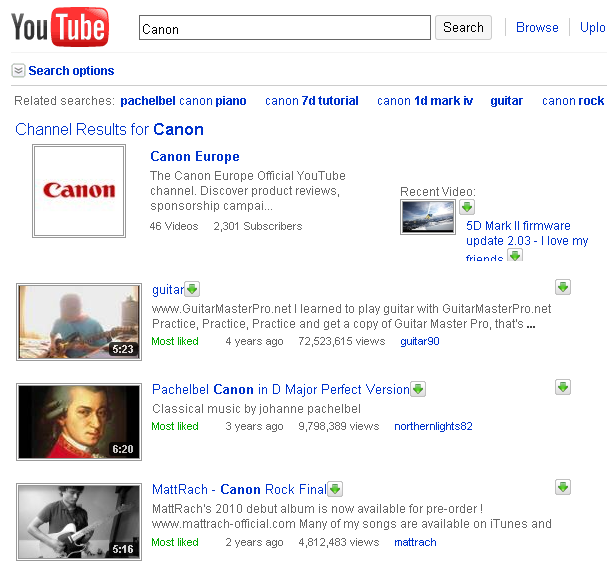Click download arrow after Pachelbel Canon Perfect Version title
This screenshot has width=607, height=564.
[x=418, y=389]
